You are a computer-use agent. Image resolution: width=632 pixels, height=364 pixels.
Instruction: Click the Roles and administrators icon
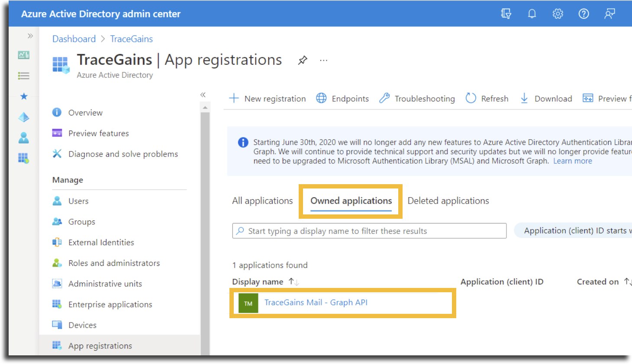pyautogui.click(x=57, y=263)
